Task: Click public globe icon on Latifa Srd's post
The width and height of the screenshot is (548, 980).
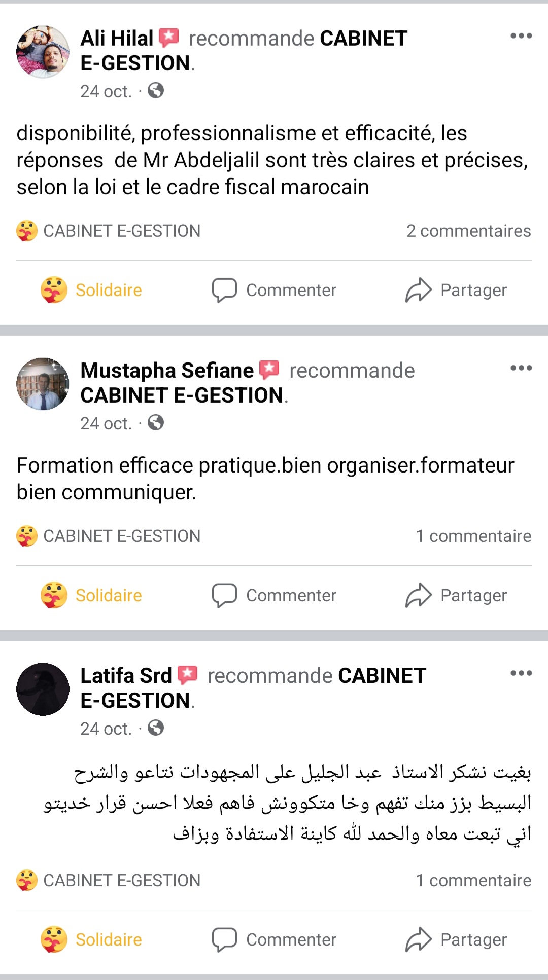Action: click(x=156, y=728)
